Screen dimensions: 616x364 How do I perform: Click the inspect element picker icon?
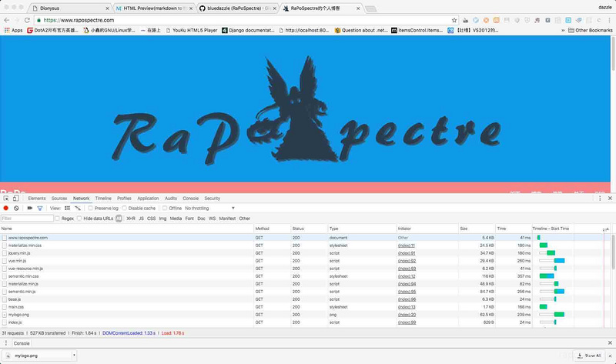click(6, 199)
